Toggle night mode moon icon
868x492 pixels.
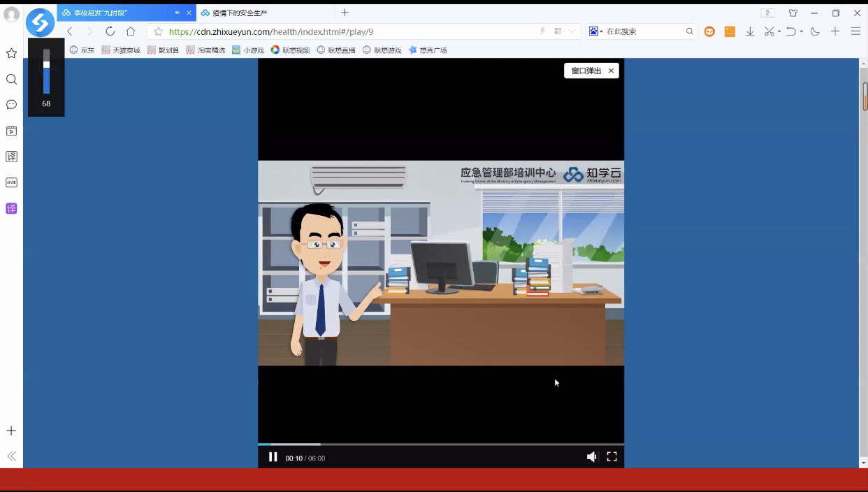(815, 31)
